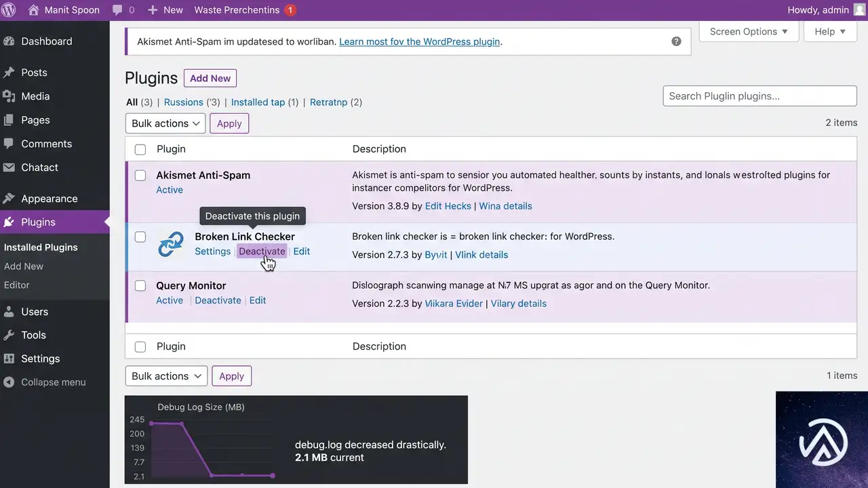Open the Add New submenu item
This screenshot has height=488, width=868.
click(x=24, y=266)
